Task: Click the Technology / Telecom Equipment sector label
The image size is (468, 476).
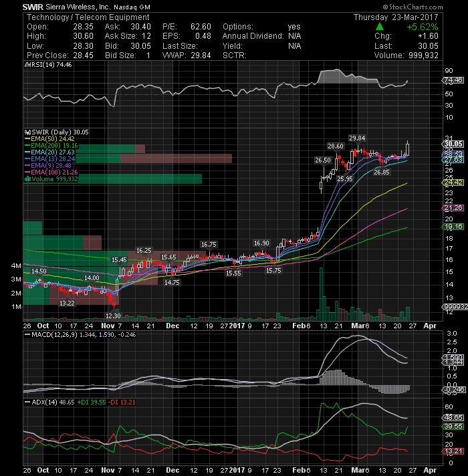Action: coord(88,17)
